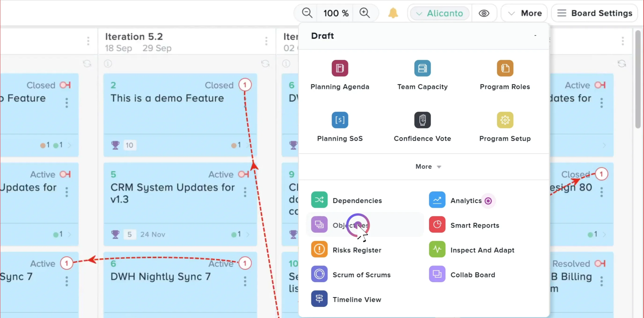
Task: Click the 24 Nov date on card 5
Action: [152, 234]
